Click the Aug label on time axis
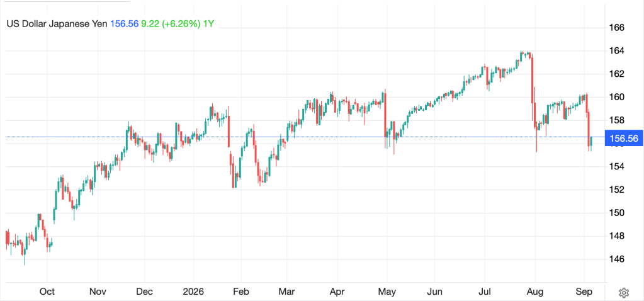This screenshot has height=301, width=644. 536,292
